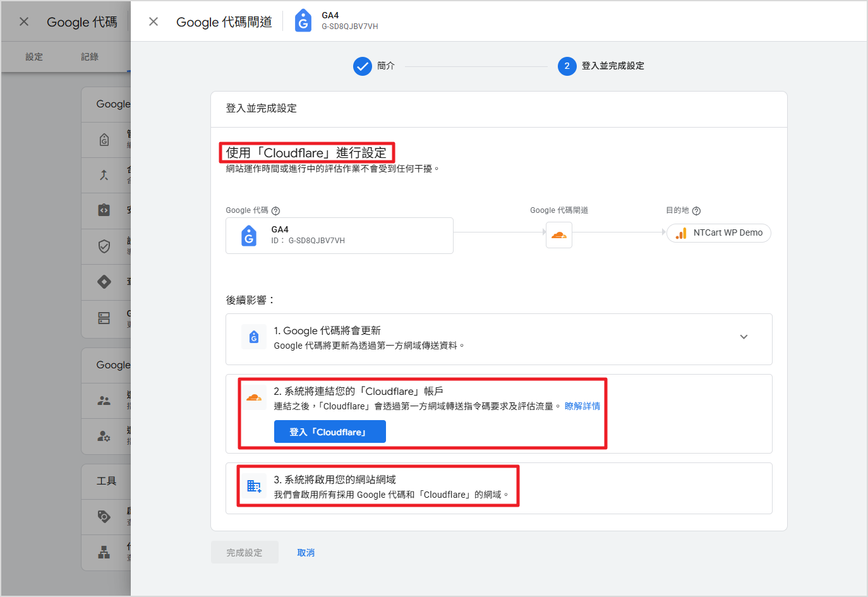Click the Cloudflare gateway icon in the flow diagram
Image resolution: width=868 pixels, height=597 pixels.
point(559,235)
